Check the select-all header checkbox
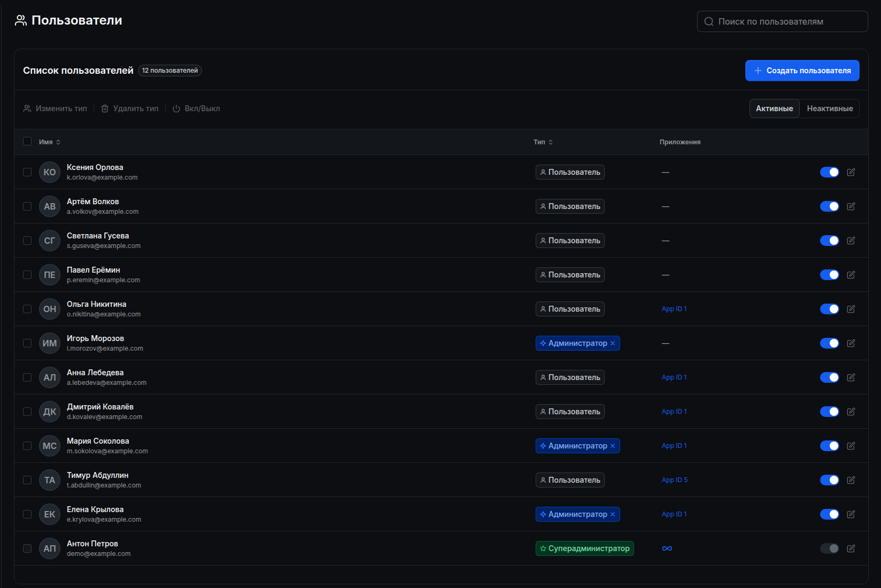This screenshot has height=588, width=881. 27,141
